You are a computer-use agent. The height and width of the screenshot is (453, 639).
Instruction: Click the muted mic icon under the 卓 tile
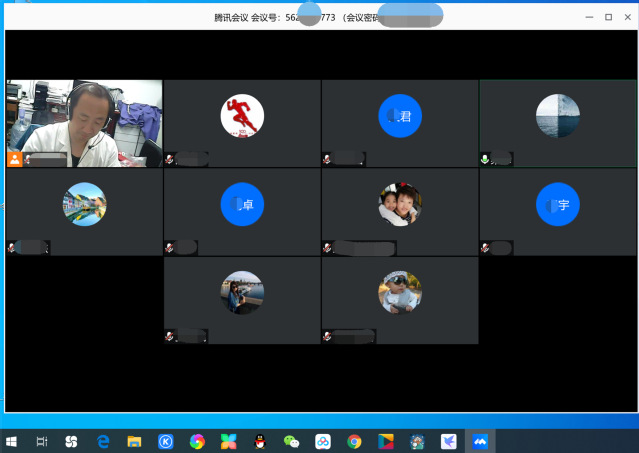169,247
